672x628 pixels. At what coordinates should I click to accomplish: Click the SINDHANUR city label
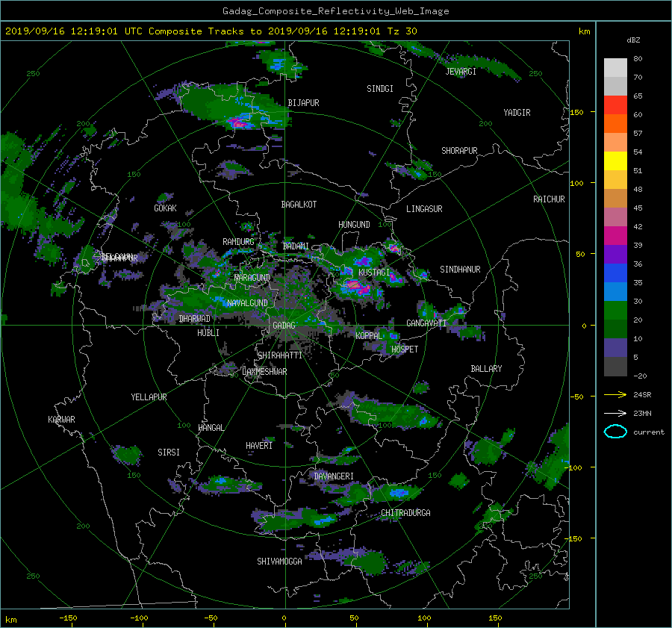pos(460,270)
